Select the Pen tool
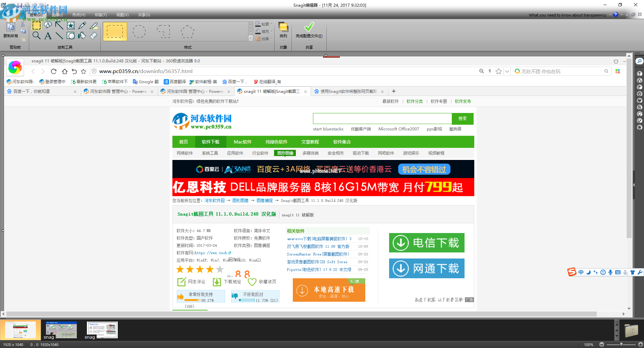Viewport: 644px width, 348px height. pos(82,25)
